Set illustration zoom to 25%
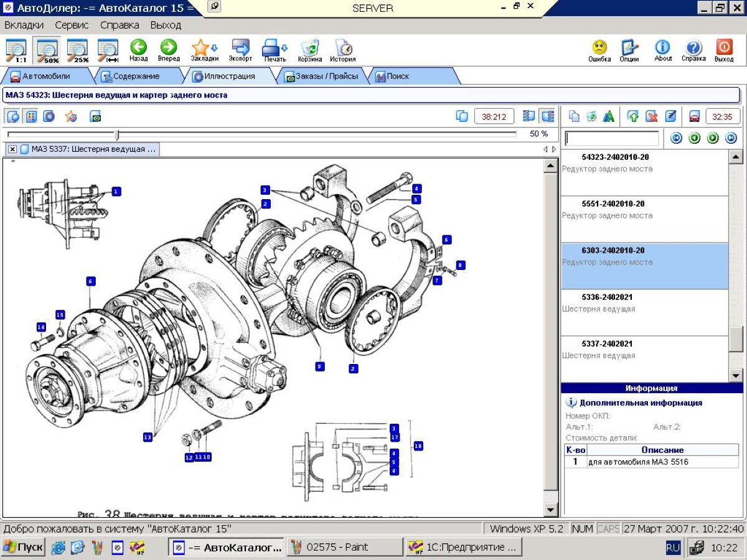This screenshot has height=560, width=747. [x=78, y=51]
